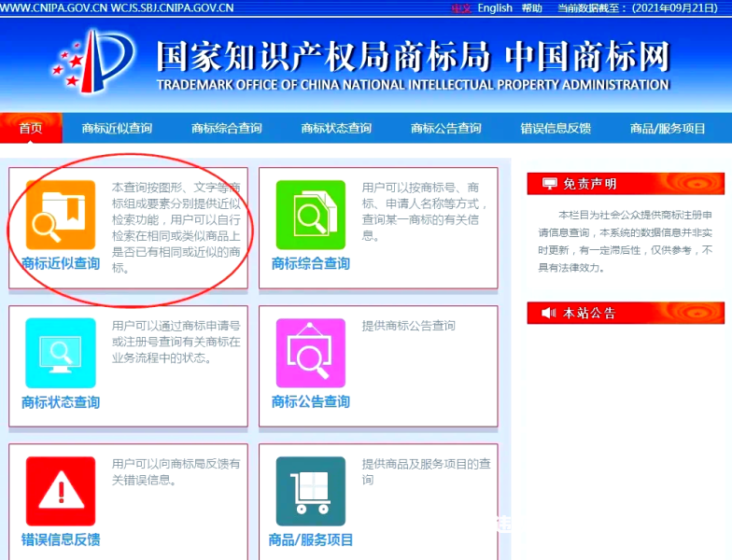Click the 商标综合查询 card description text
The image size is (732, 560).
pyautogui.click(x=425, y=211)
